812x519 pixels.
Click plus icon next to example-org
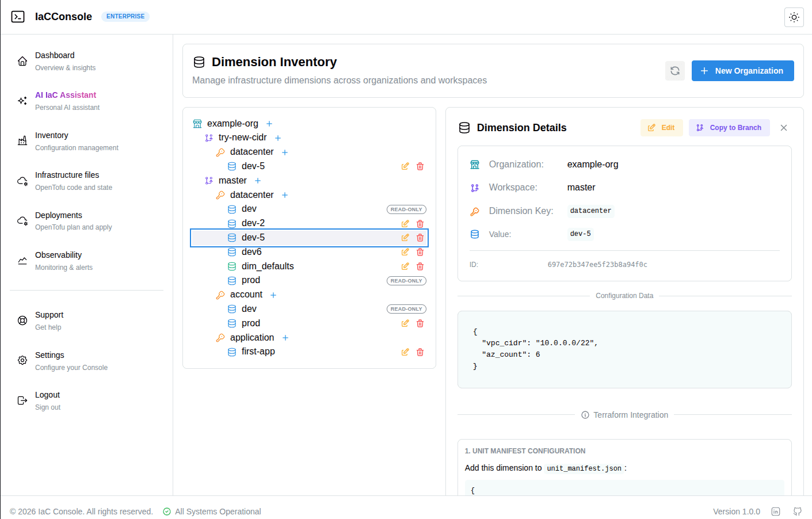269,124
